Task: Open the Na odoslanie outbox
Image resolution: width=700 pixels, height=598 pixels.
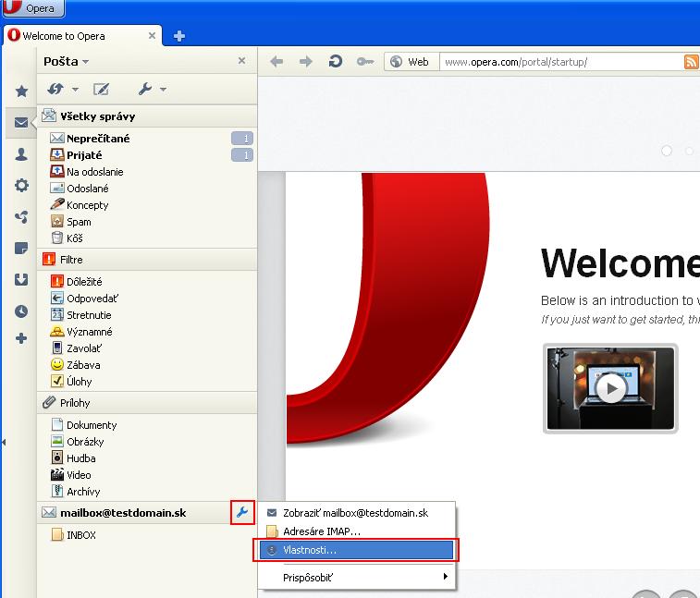Action: pyautogui.click(x=147, y=171)
